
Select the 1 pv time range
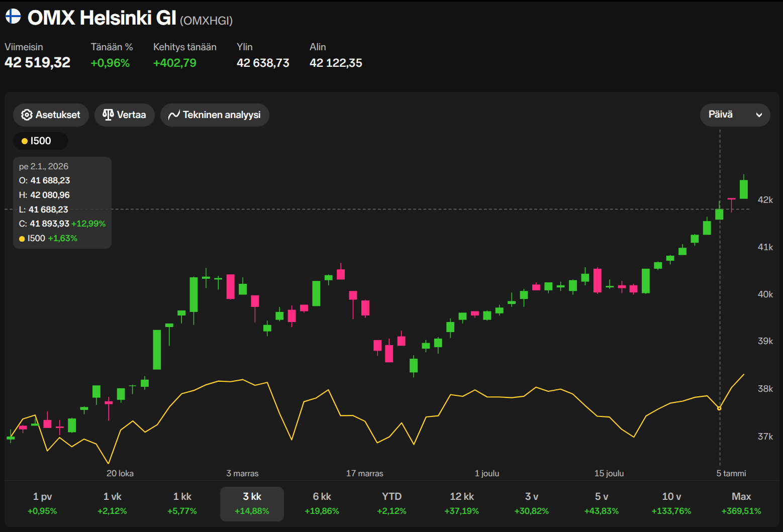(42, 503)
